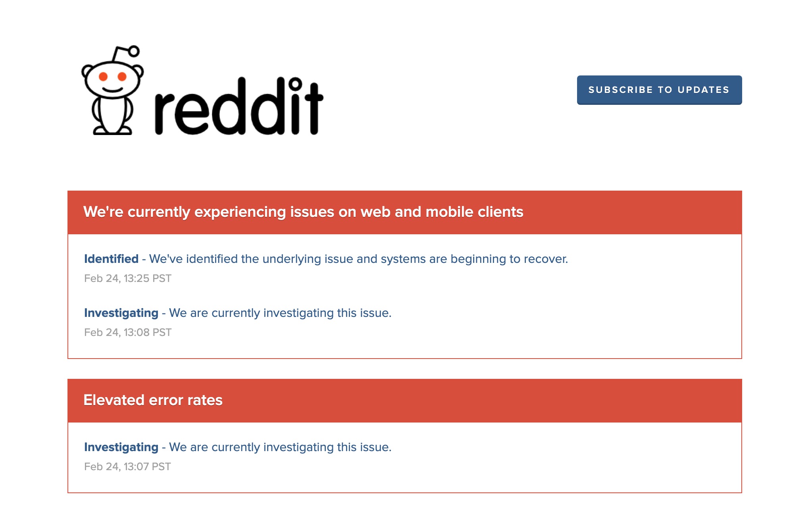Click the 'Subscribe to Updates' button
The width and height of the screenshot is (812, 521).
pyautogui.click(x=659, y=89)
